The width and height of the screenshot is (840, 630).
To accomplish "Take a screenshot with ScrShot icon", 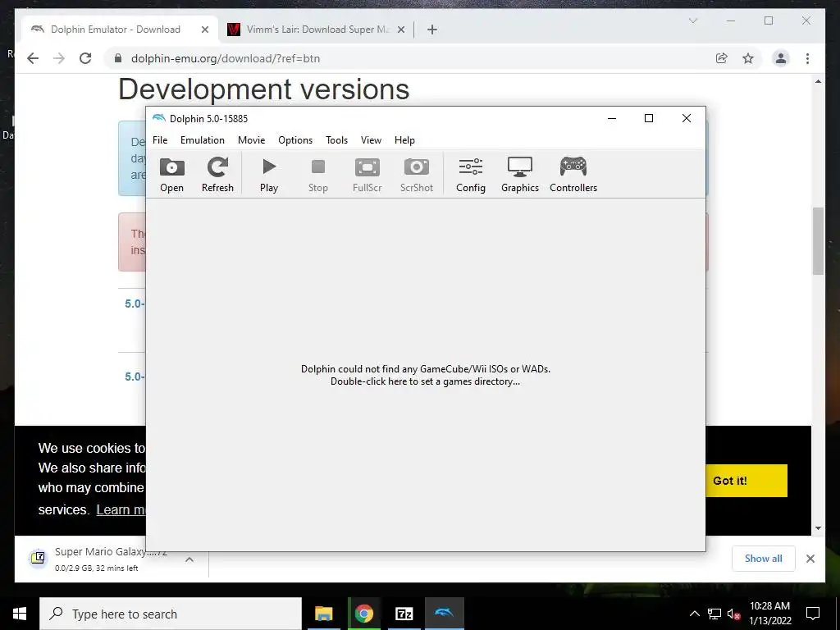I will 416,175.
